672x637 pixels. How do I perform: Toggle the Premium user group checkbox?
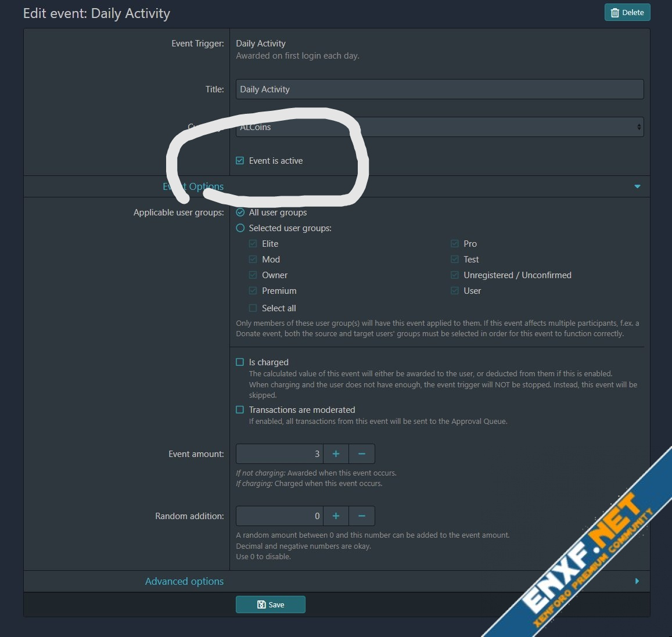click(253, 290)
